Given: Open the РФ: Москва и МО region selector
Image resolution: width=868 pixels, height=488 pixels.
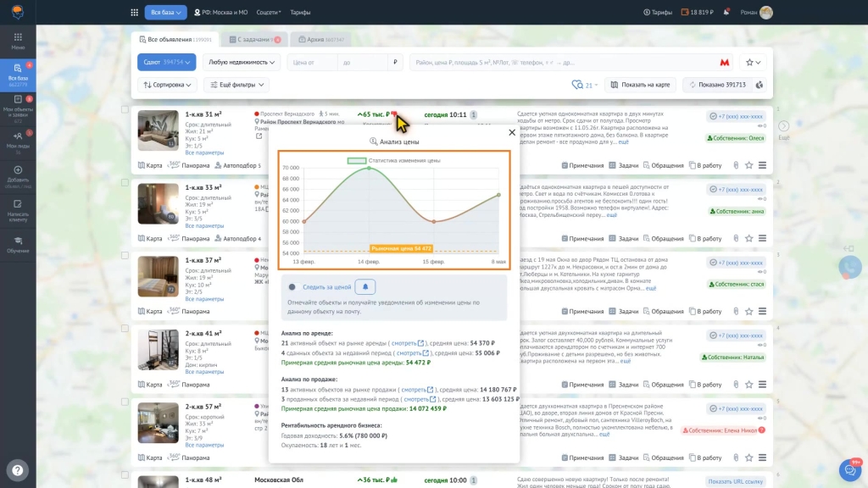Looking at the screenshot, I should click(x=221, y=12).
